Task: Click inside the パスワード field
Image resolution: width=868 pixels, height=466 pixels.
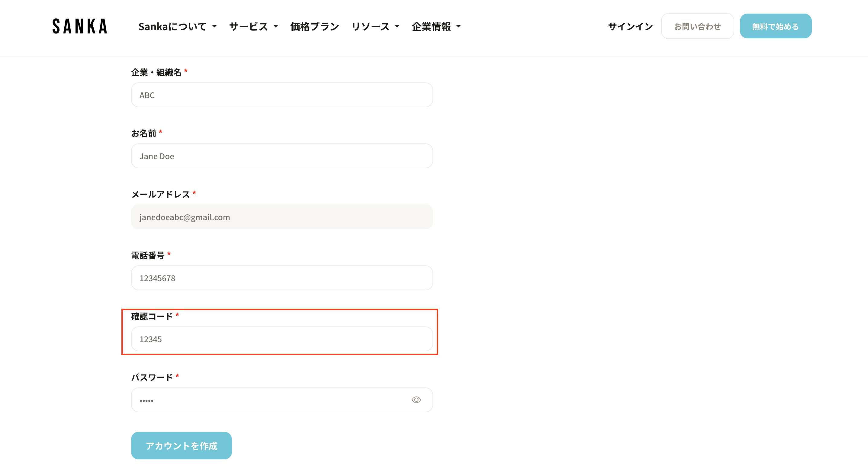Action: coord(270,400)
